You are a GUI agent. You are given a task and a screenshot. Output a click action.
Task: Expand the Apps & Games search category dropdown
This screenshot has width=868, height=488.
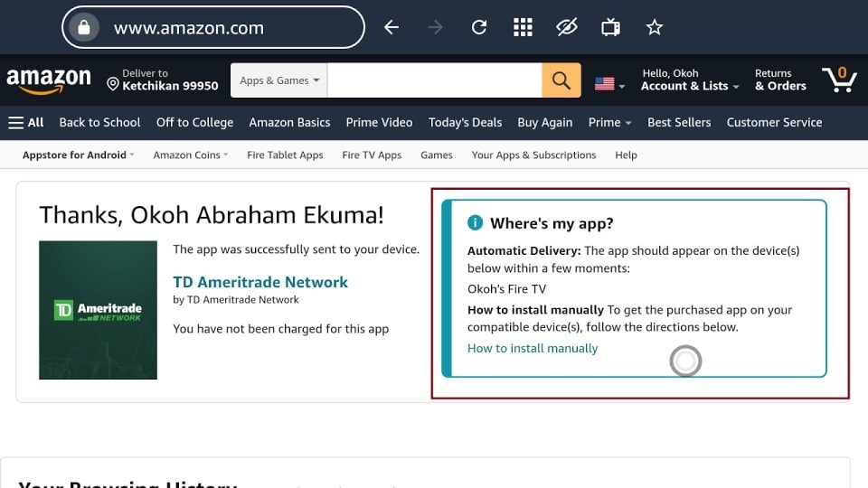279,80
